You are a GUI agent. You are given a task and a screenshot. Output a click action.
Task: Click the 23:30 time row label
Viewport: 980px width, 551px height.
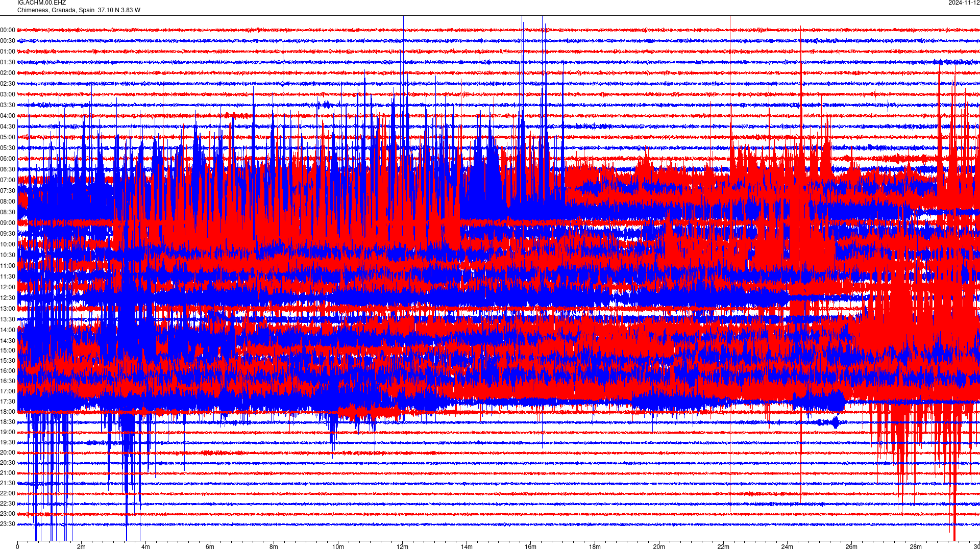pyautogui.click(x=8, y=524)
